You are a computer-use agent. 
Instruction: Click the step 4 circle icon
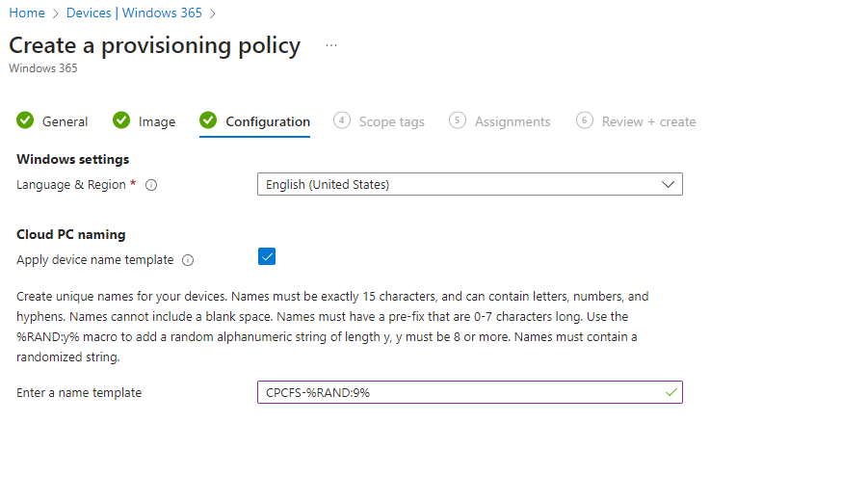pyautogui.click(x=341, y=120)
